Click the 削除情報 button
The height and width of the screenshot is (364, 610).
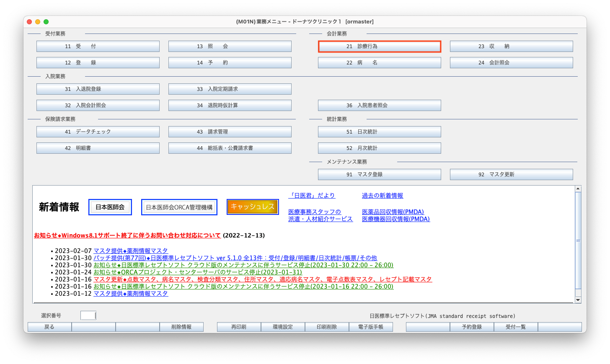tap(181, 327)
